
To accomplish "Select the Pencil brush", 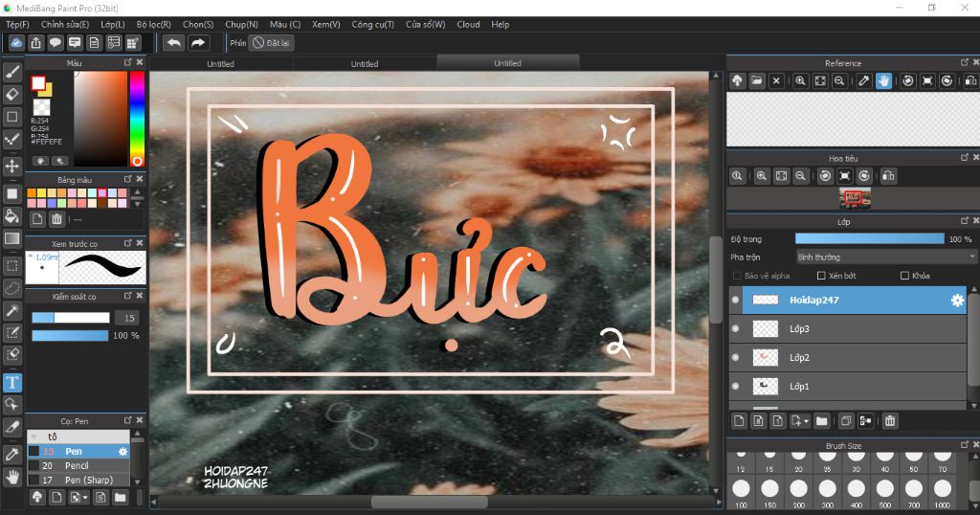I will point(78,465).
